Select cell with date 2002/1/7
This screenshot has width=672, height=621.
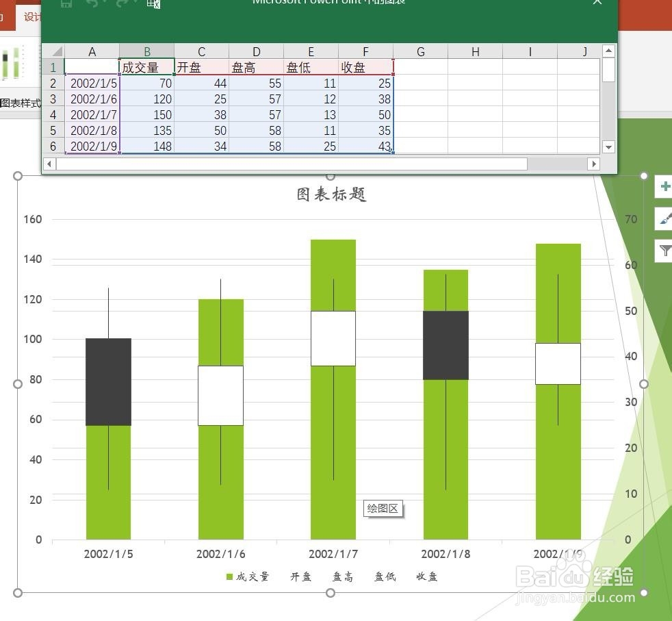92,114
